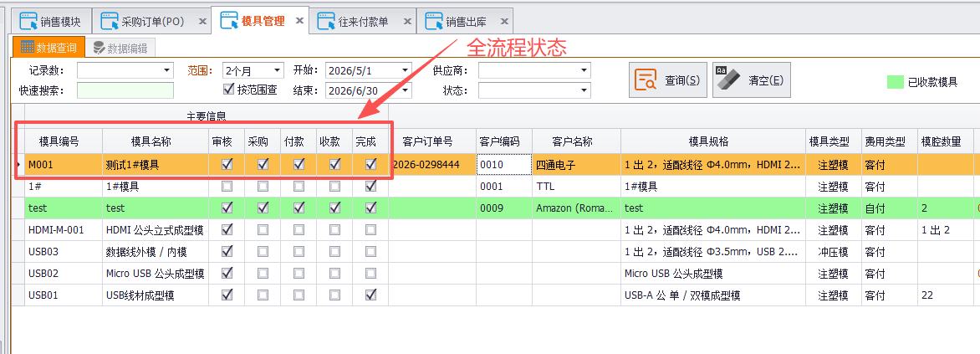Open the 数据编辑 sub-tab
Viewport: 980px width, 354px height.
pos(120,49)
